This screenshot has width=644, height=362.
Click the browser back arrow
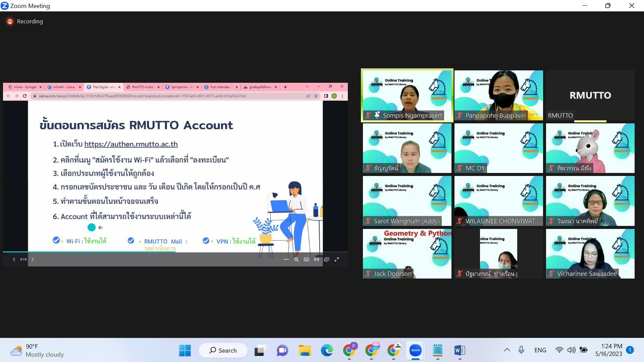pyautogui.click(x=9, y=96)
